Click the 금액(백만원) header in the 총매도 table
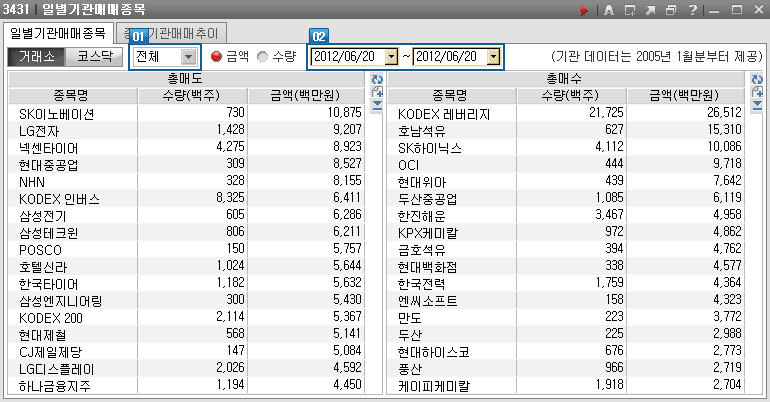Image resolution: width=770 pixels, height=402 pixels. point(306,95)
